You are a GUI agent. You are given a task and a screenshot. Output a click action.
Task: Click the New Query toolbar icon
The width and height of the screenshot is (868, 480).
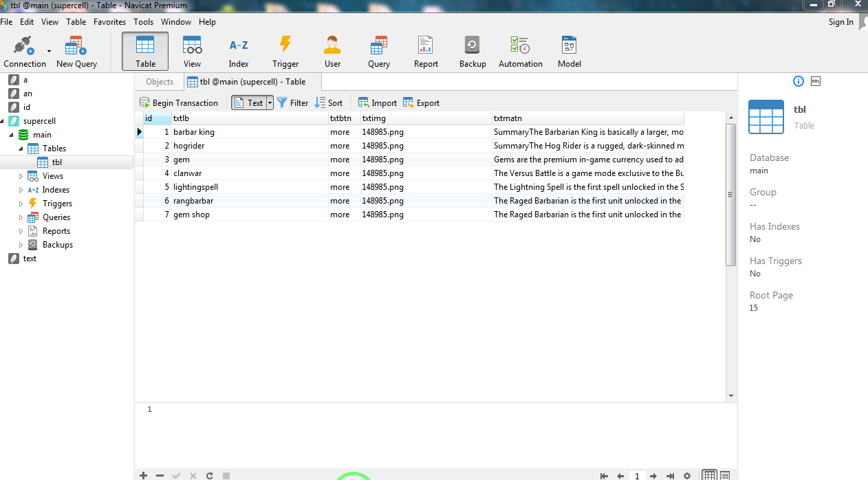[76, 52]
